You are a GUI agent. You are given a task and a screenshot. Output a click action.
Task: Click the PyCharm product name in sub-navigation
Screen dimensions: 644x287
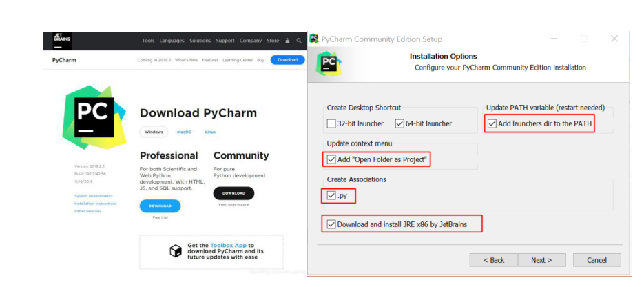pyautogui.click(x=64, y=60)
